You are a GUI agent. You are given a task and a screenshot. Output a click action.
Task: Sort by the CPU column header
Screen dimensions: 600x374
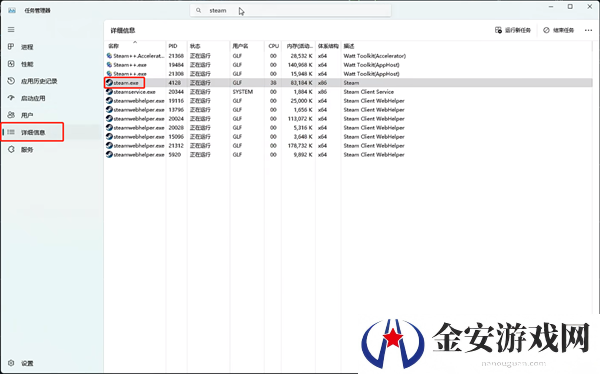click(273, 46)
